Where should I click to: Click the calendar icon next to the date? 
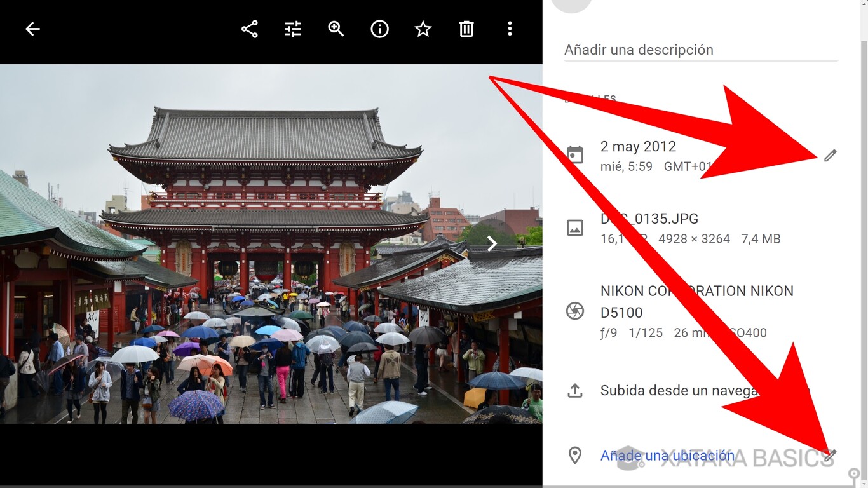pyautogui.click(x=575, y=154)
